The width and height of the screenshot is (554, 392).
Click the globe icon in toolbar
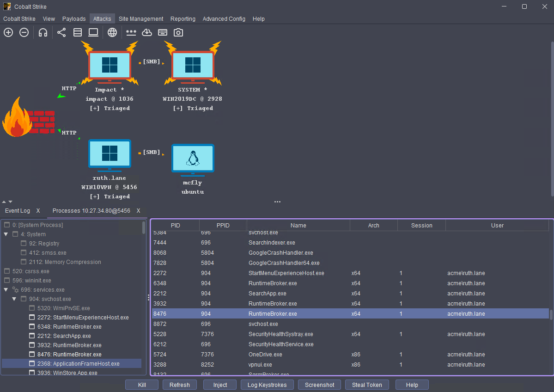[x=112, y=32]
